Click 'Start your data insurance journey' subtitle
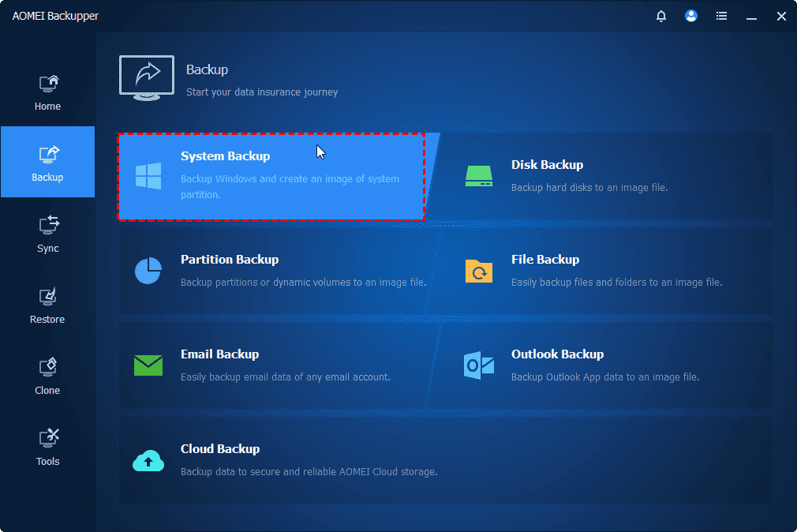This screenshot has height=532, width=797. click(262, 92)
